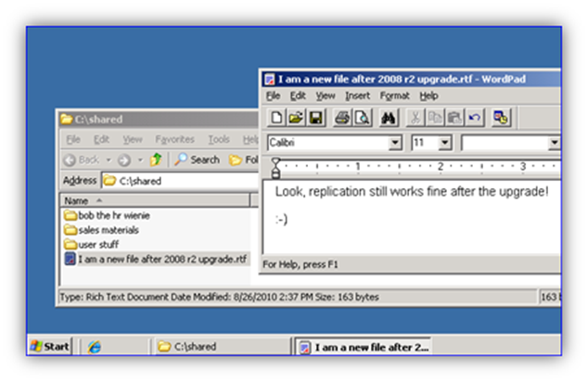Open the Explorer Tools menu
This screenshot has height=382, width=588.
pyautogui.click(x=219, y=139)
